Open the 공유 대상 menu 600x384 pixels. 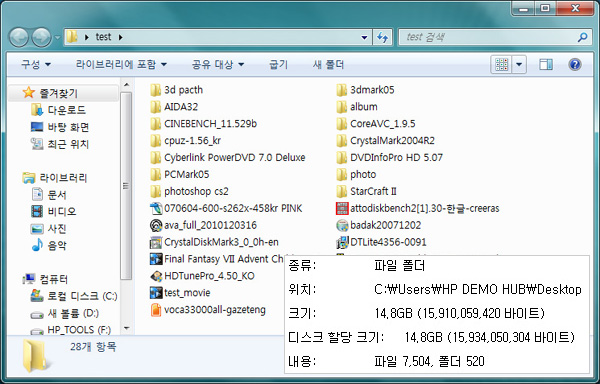[218, 64]
